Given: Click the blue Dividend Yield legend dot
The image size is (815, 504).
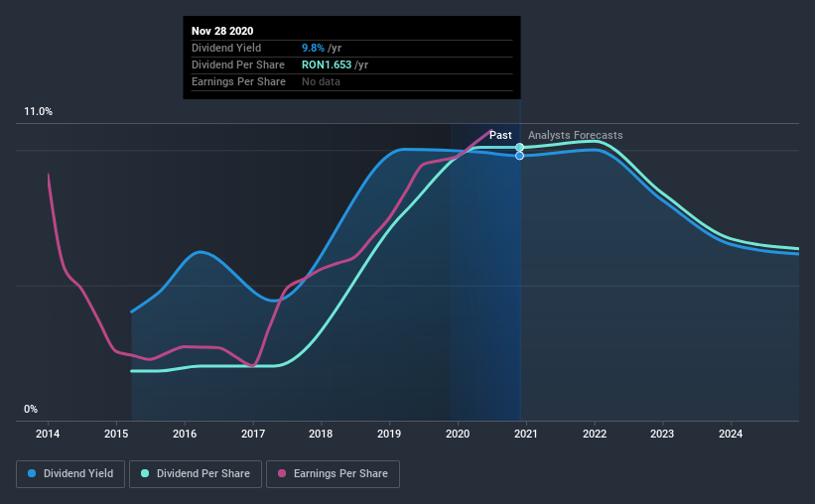Looking at the screenshot, I should point(32,473).
